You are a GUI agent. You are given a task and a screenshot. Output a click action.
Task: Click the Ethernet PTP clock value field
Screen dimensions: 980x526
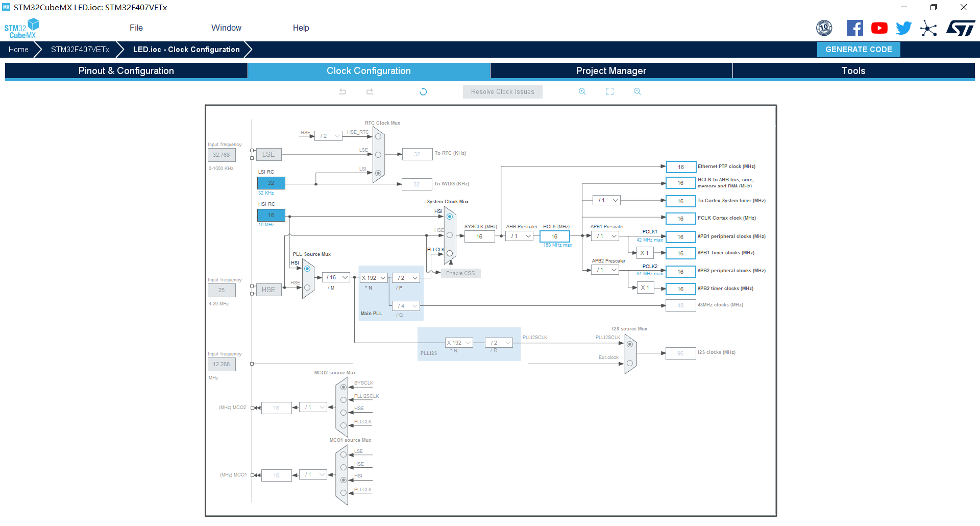681,167
